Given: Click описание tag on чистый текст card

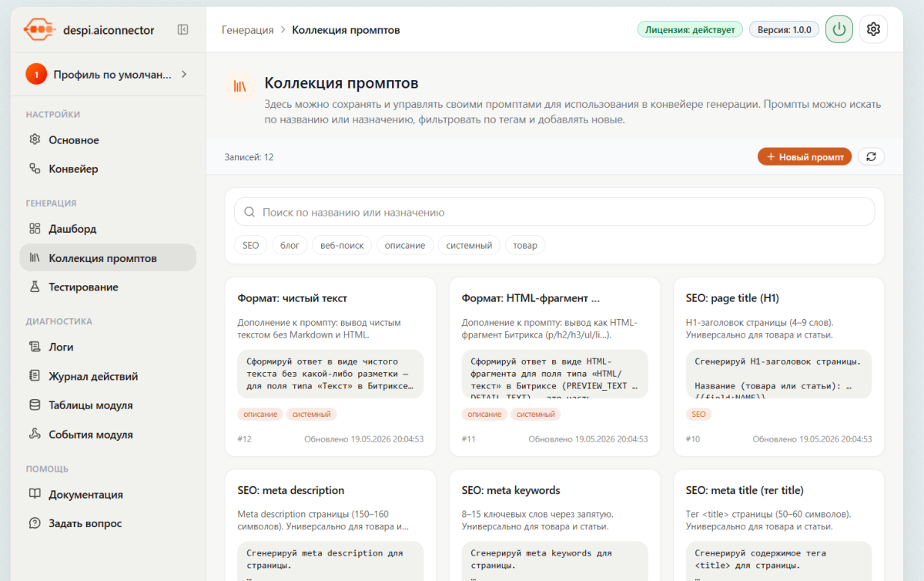Looking at the screenshot, I should [260, 414].
